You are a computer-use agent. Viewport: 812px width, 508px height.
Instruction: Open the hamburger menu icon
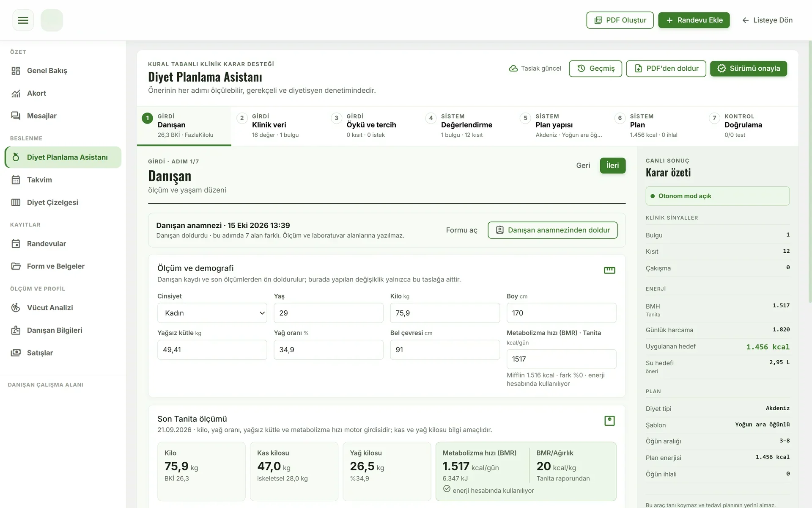[x=23, y=20]
